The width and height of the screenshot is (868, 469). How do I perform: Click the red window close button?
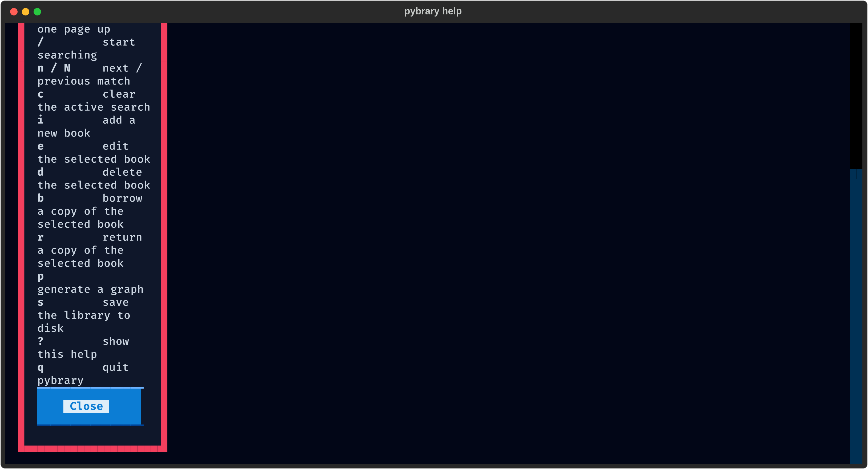coord(14,12)
